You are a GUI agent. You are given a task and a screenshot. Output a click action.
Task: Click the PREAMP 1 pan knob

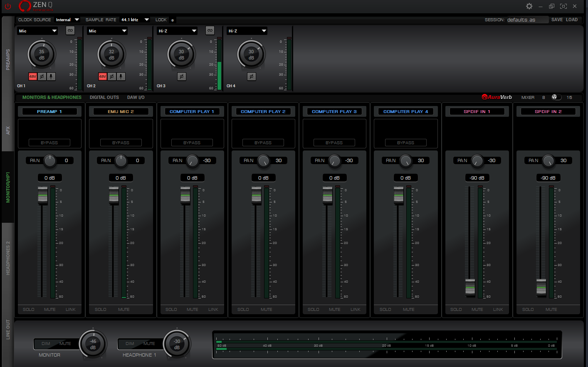[50, 160]
